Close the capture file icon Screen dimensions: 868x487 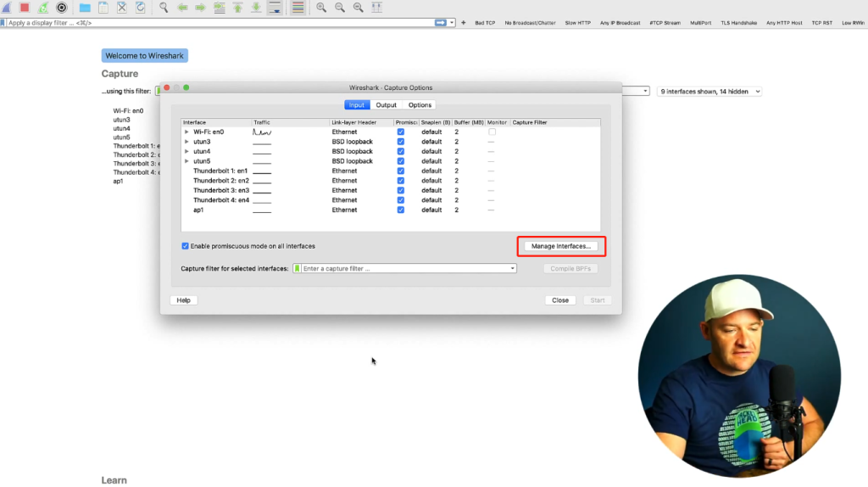pos(122,7)
